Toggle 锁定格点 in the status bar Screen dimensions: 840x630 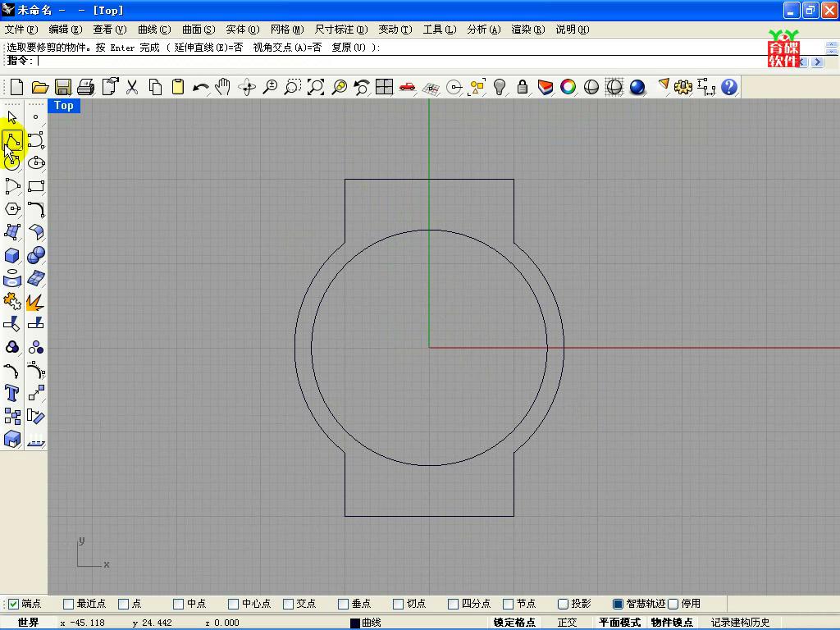pos(514,623)
